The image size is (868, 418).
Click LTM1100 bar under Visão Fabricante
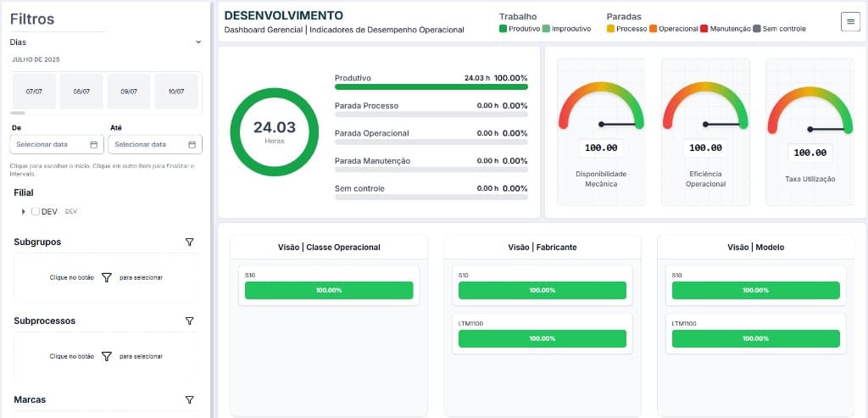tap(542, 338)
